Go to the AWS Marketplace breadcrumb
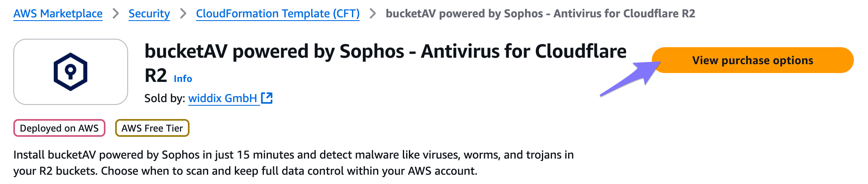 pos(58,14)
